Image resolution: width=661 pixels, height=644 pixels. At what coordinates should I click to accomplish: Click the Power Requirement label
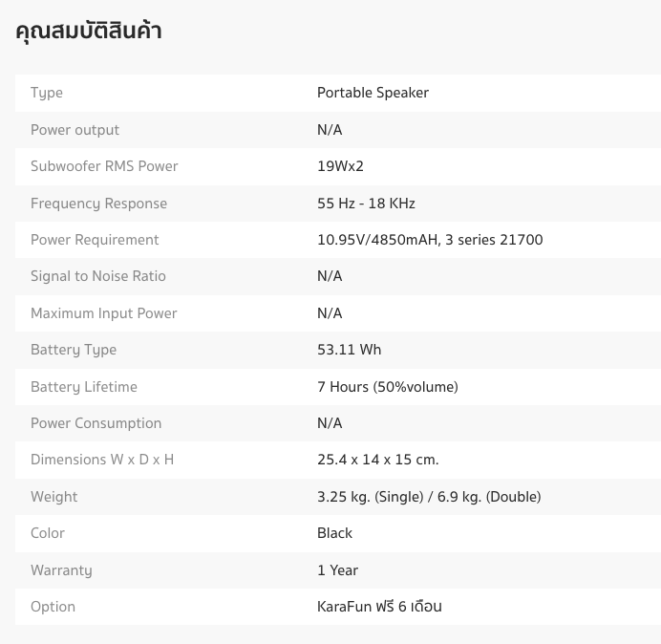[x=95, y=240]
